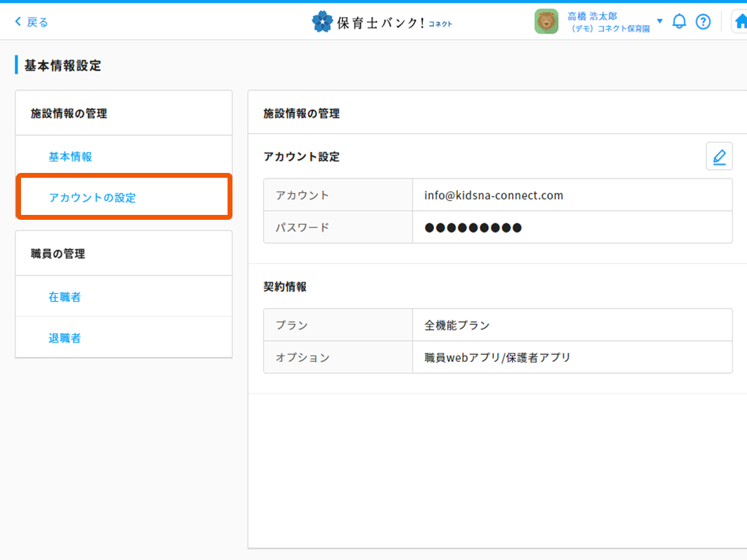This screenshot has height=560, width=747.
Task: Open the 在職者 staff list
Action: point(64,297)
